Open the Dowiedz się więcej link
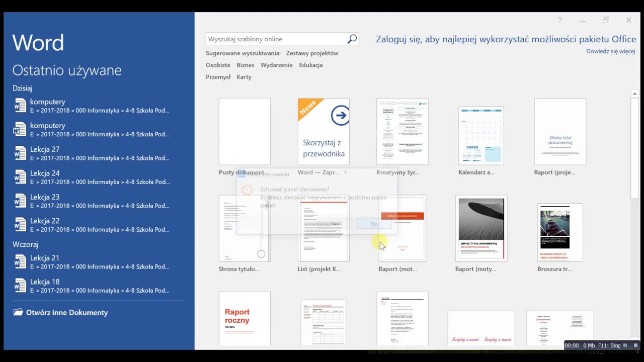644x362 pixels. [610, 51]
